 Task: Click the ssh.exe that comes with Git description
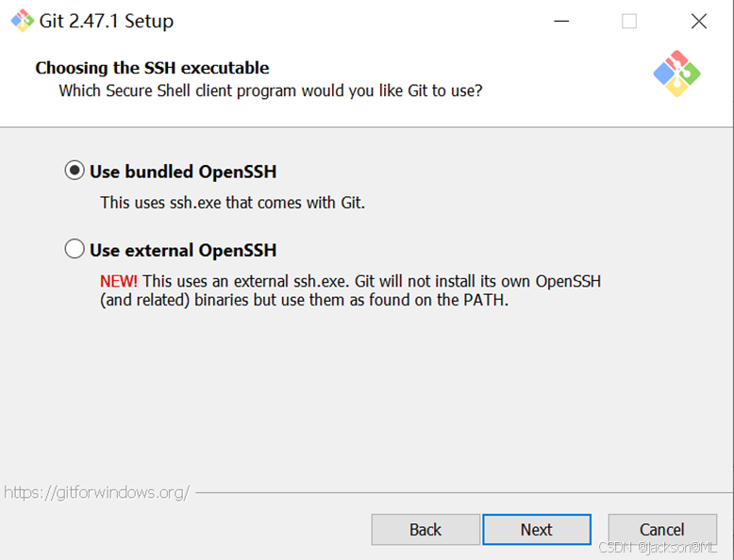coord(233,203)
